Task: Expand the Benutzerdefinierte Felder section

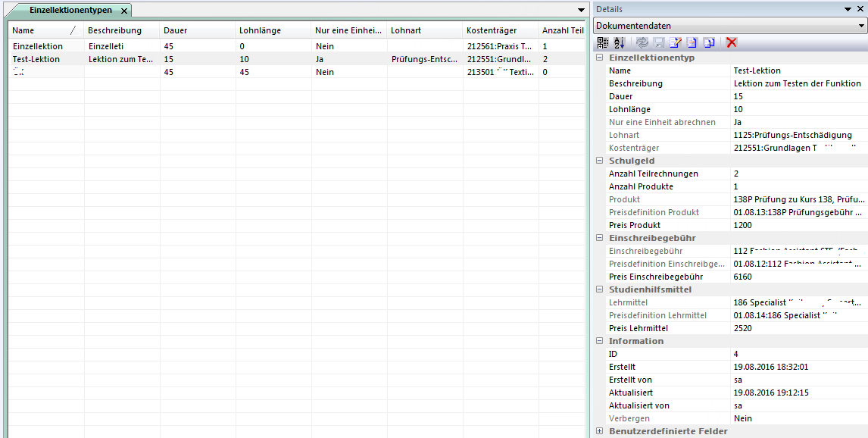Action: [600, 431]
